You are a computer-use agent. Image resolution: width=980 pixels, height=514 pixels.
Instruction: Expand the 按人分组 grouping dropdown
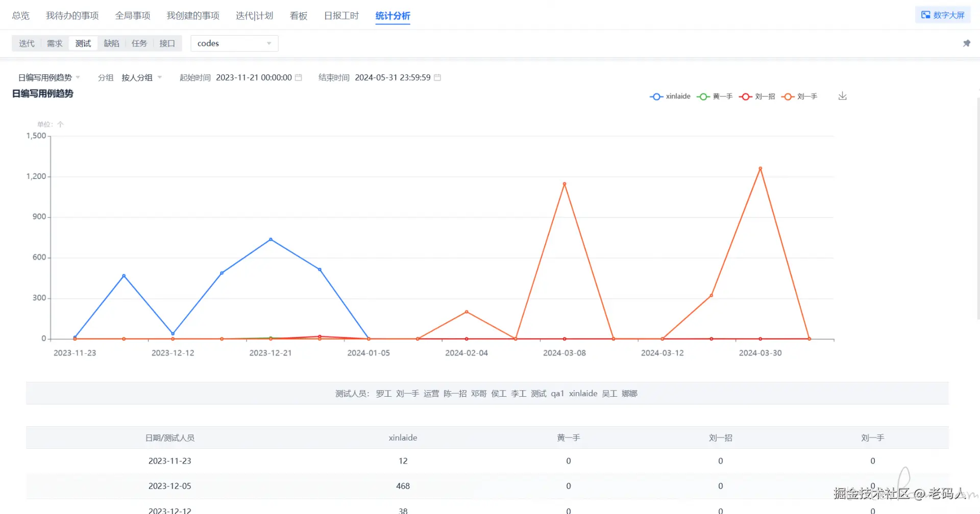coord(141,78)
